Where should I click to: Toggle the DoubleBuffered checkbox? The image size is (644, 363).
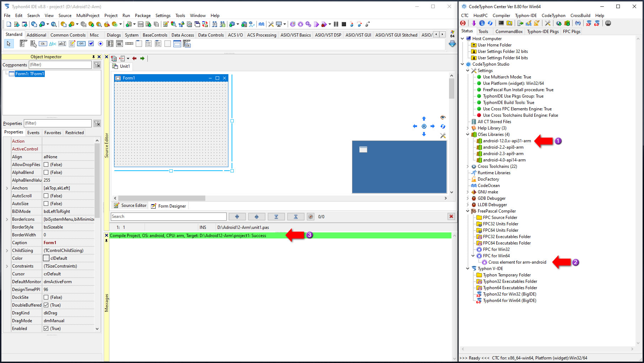(46, 305)
